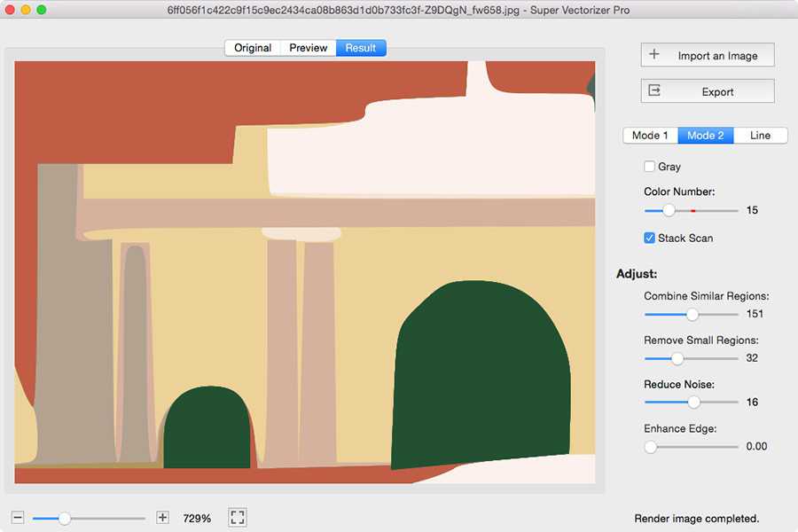798x532 pixels.
Task: Switch to Line mode
Action: (760, 136)
